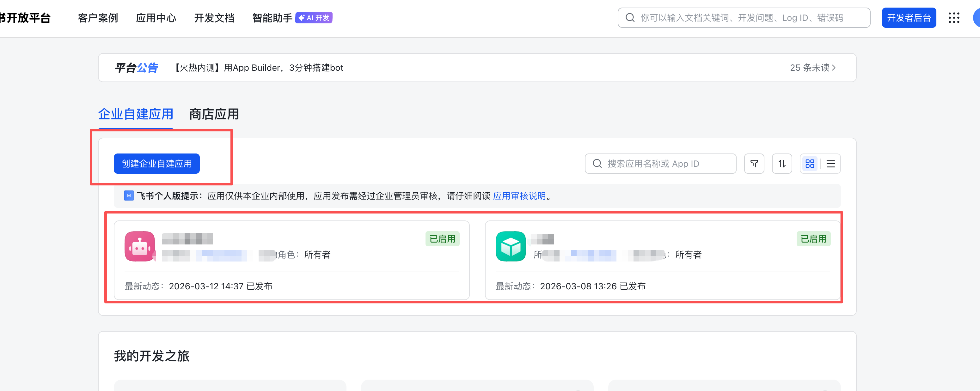Open the 应用中心 menu item
This screenshot has width=980, height=391.
[156, 18]
